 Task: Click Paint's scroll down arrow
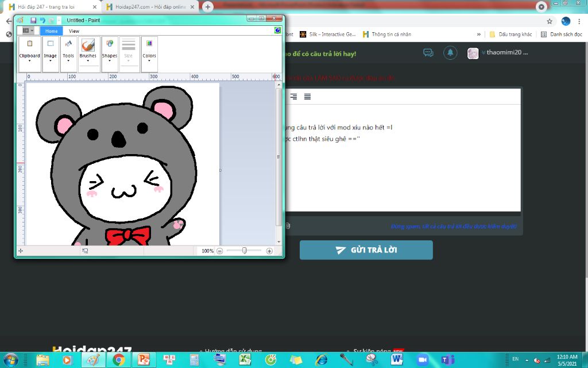click(x=278, y=242)
